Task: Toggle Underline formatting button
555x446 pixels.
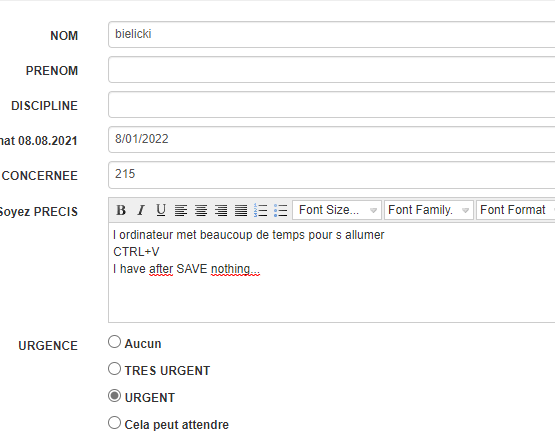Action: 161,210
